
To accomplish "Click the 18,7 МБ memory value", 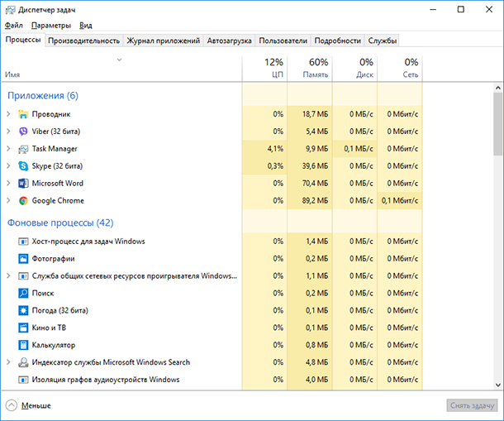I will [315, 114].
